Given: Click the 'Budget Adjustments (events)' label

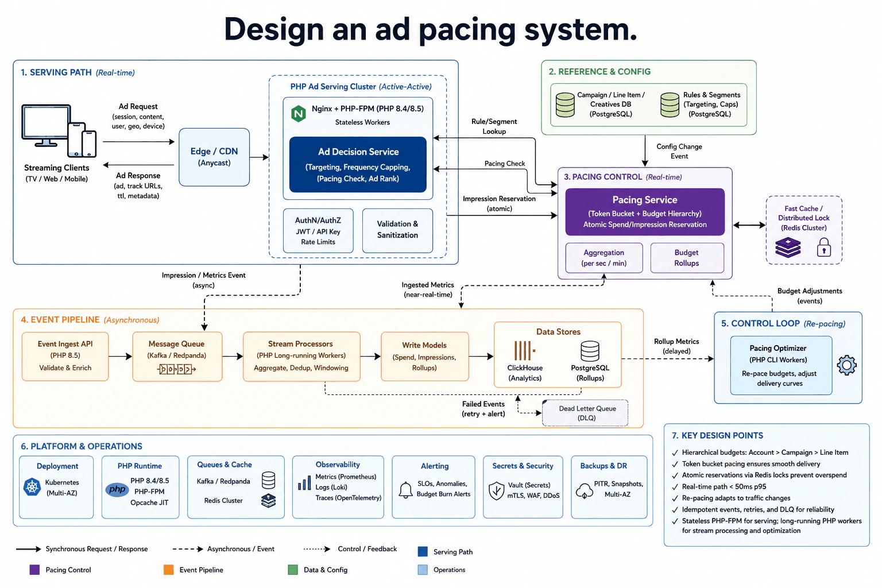Looking at the screenshot, I should tap(810, 296).
